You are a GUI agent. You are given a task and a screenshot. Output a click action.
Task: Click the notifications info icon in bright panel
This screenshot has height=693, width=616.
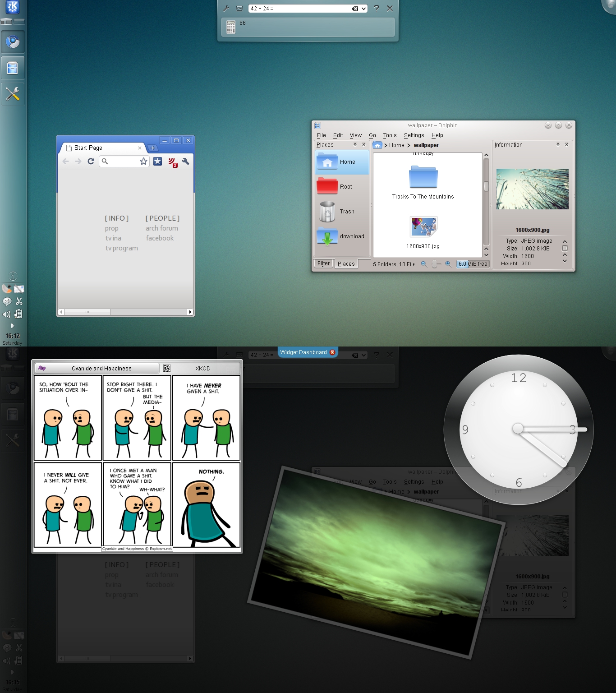pyautogui.click(x=13, y=276)
